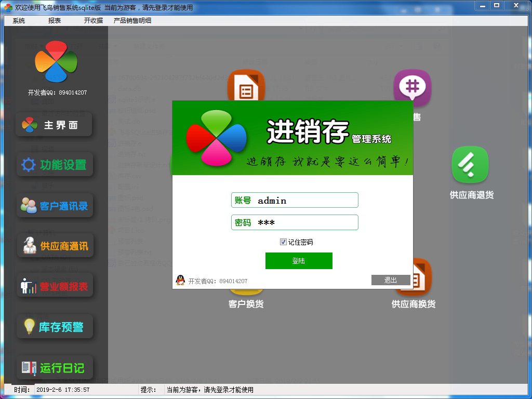532x399 pixels.
Task: Click the status bar hint 当前为游客，请先登录才能使用
Action: click(210, 390)
